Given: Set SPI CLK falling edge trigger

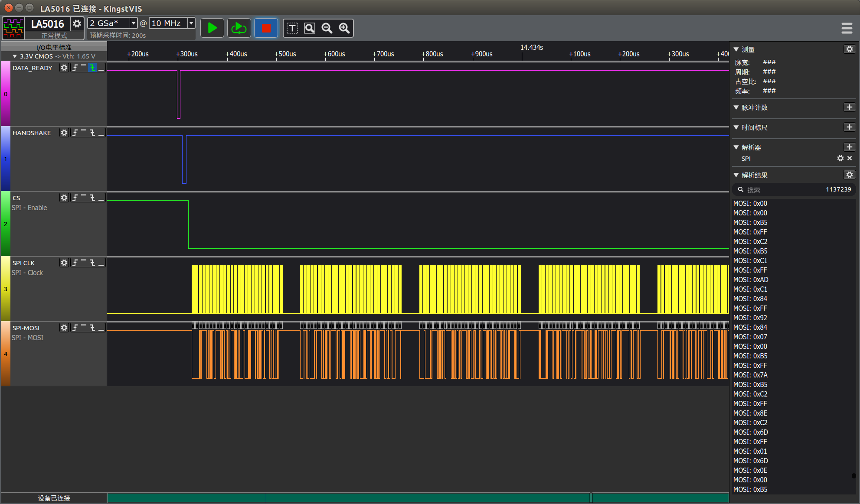Looking at the screenshot, I should click(x=92, y=263).
